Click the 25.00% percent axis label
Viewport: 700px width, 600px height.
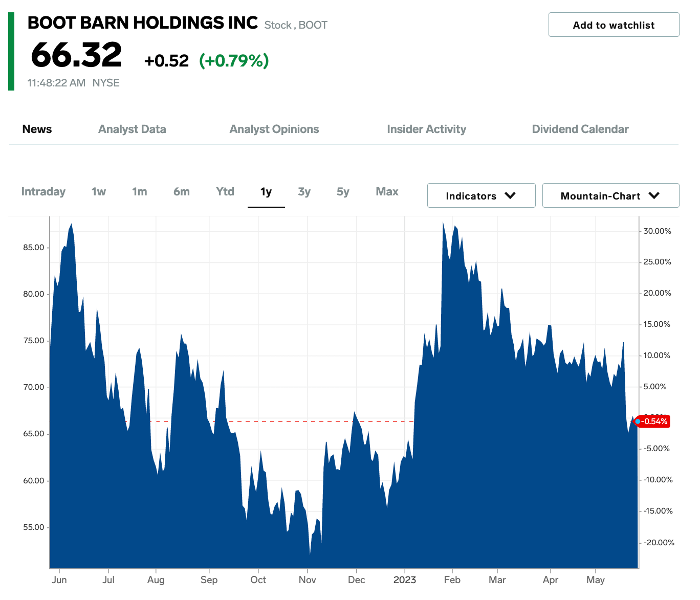(658, 262)
